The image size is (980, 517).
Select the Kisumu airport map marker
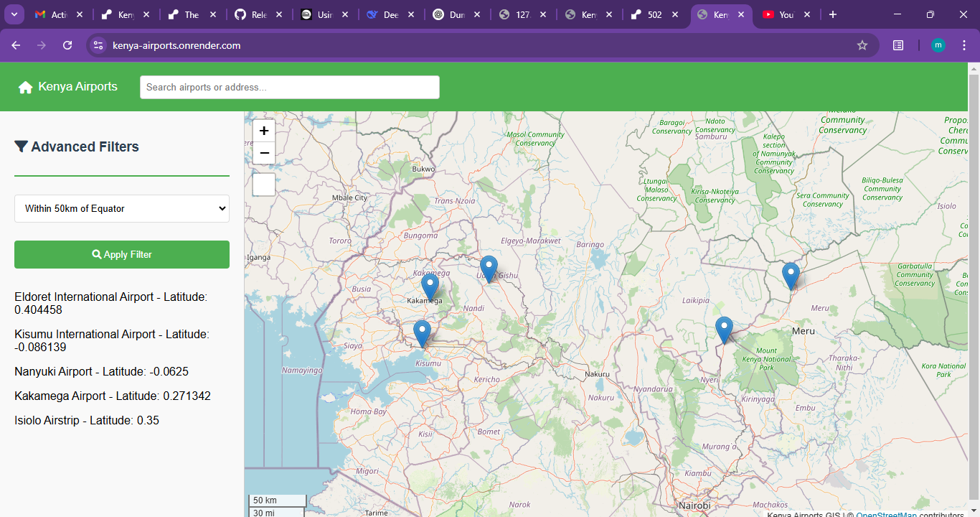[422, 334]
